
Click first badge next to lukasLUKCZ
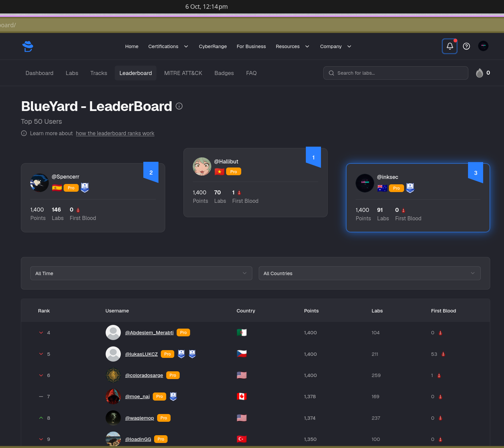click(181, 354)
